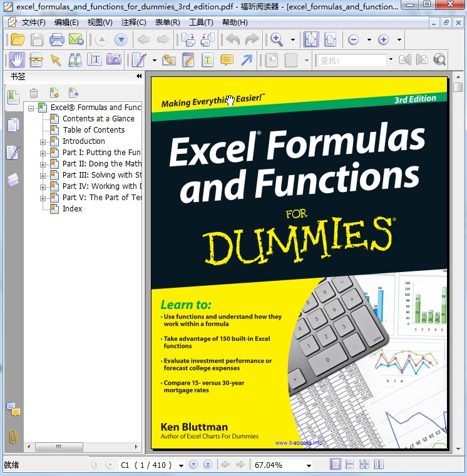Select the arrow annotation selection tool
Image resolution: width=467 pixels, height=476 pixels.
coord(56,59)
